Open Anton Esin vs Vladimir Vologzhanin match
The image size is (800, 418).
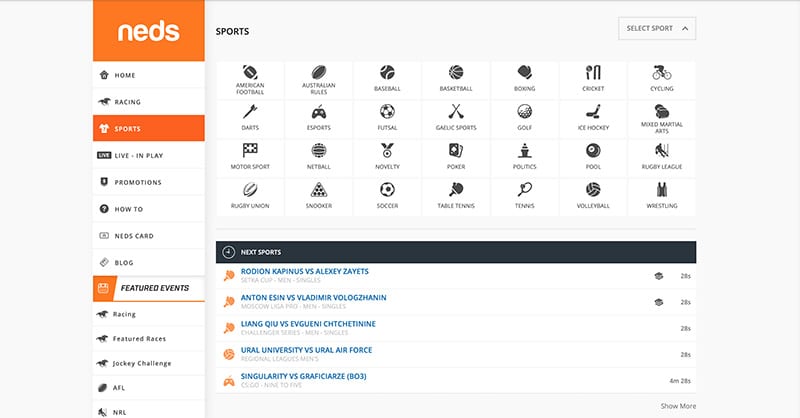[313, 298]
